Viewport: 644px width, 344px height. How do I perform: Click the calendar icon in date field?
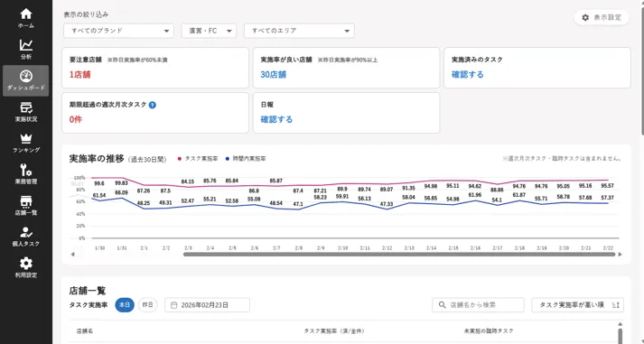(x=173, y=305)
